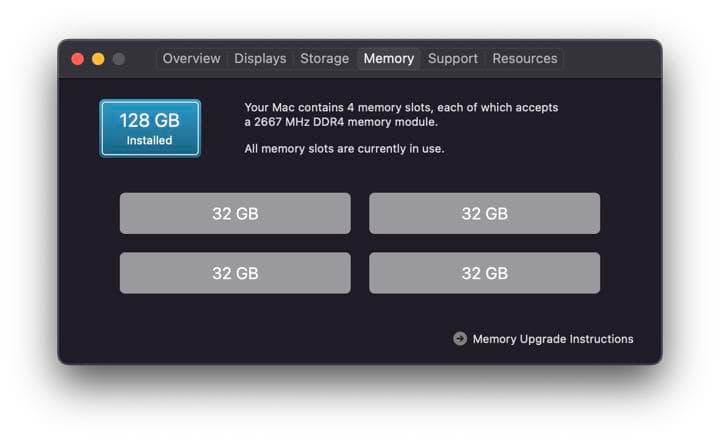This screenshot has height=441, width=720.
Task: Minimize the window using the yellow button
Action: point(98,59)
